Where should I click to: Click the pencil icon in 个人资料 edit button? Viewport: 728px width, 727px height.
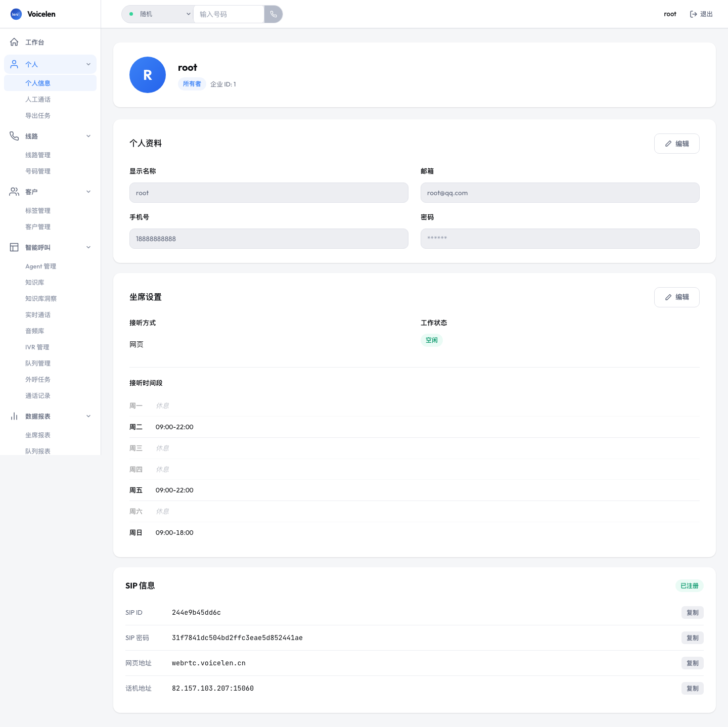point(668,144)
